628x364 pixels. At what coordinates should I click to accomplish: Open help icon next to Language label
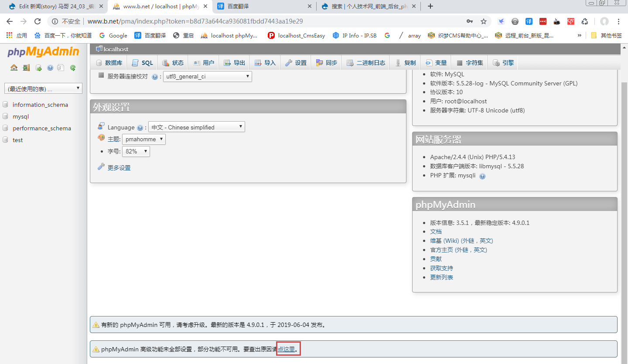pyautogui.click(x=140, y=128)
